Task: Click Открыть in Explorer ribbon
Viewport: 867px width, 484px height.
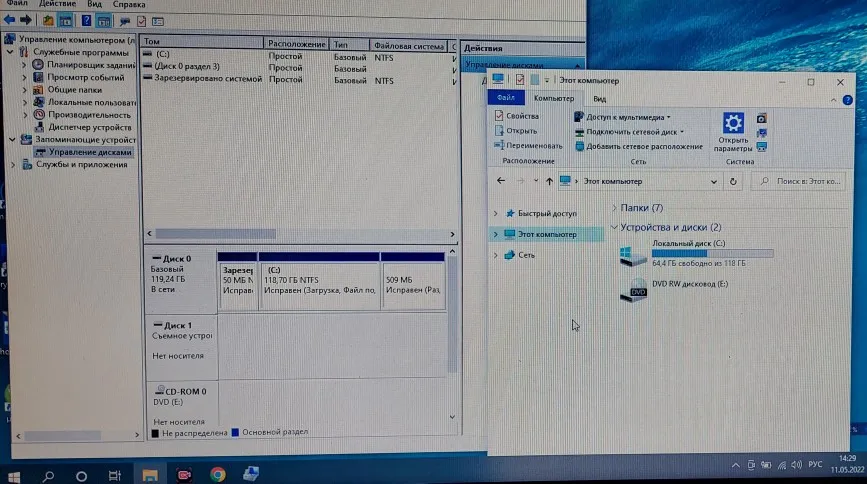Action: coord(516,131)
